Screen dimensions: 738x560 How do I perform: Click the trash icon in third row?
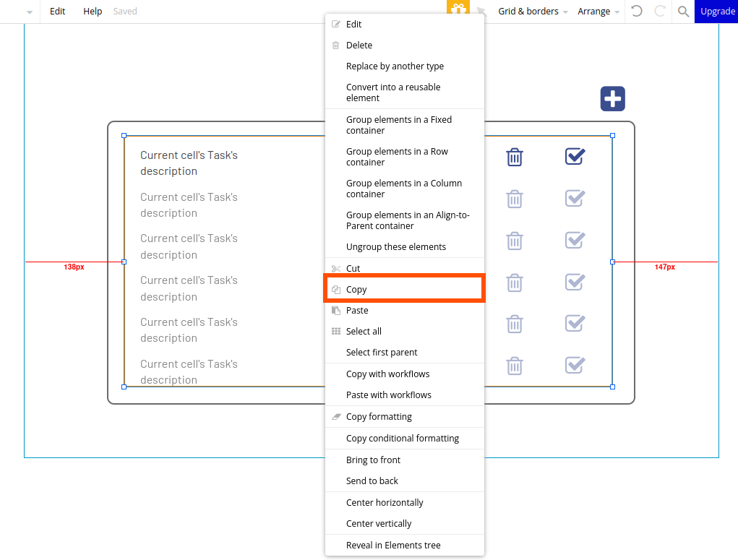[515, 241]
